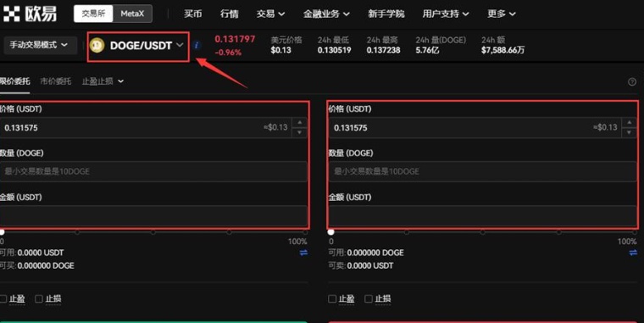Click the help question mark icon
The height and width of the screenshot is (323, 644).
point(632,81)
